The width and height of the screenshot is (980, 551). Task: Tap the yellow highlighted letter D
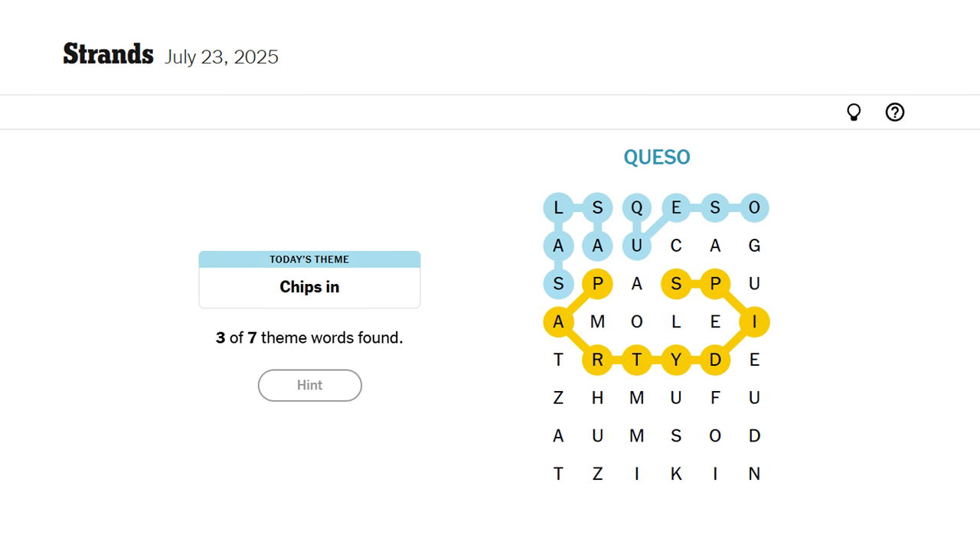tap(715, 360)
